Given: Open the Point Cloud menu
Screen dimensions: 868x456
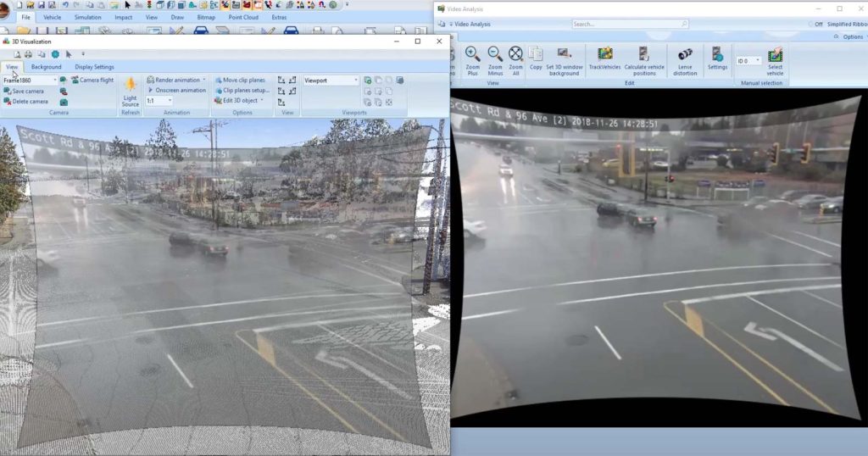Looking at the screenshot, I should coord(243,17).
